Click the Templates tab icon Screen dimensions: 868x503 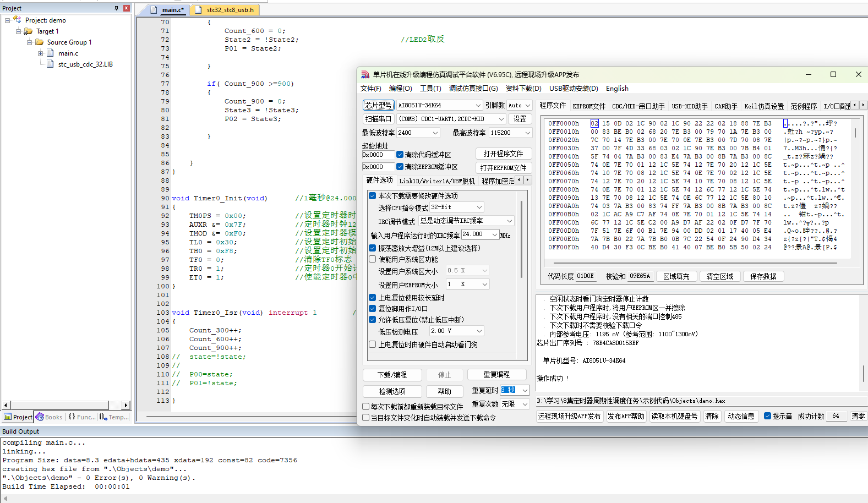(x=103, y=417)
